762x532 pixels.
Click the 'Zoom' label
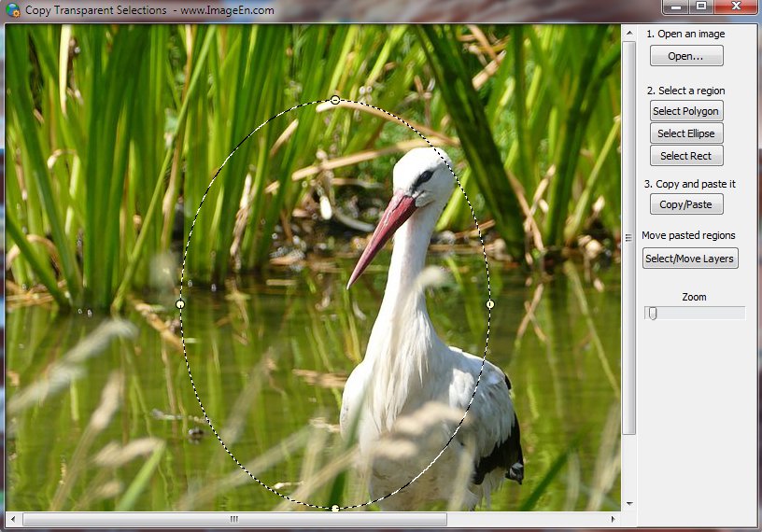click(x=695, y=297)
